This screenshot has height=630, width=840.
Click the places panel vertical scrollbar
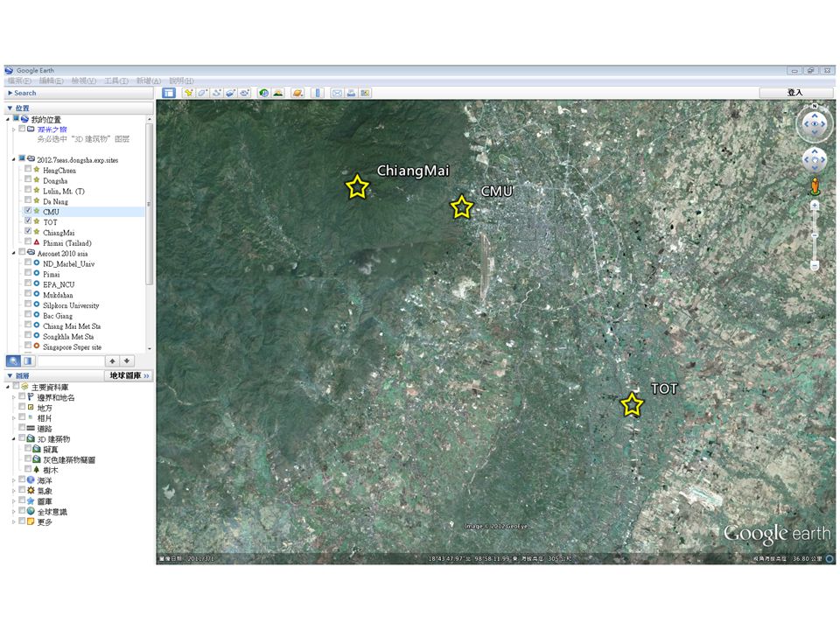[150, 204]
